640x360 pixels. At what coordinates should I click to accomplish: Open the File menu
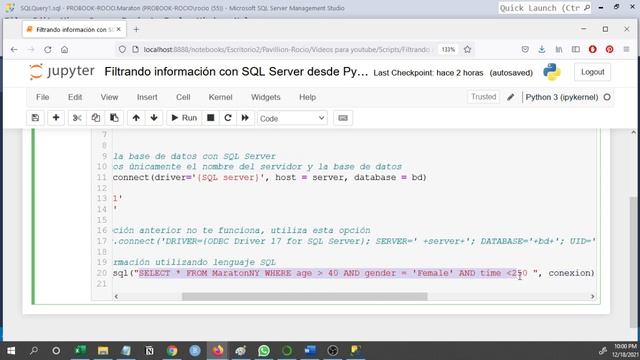point(42,97)
